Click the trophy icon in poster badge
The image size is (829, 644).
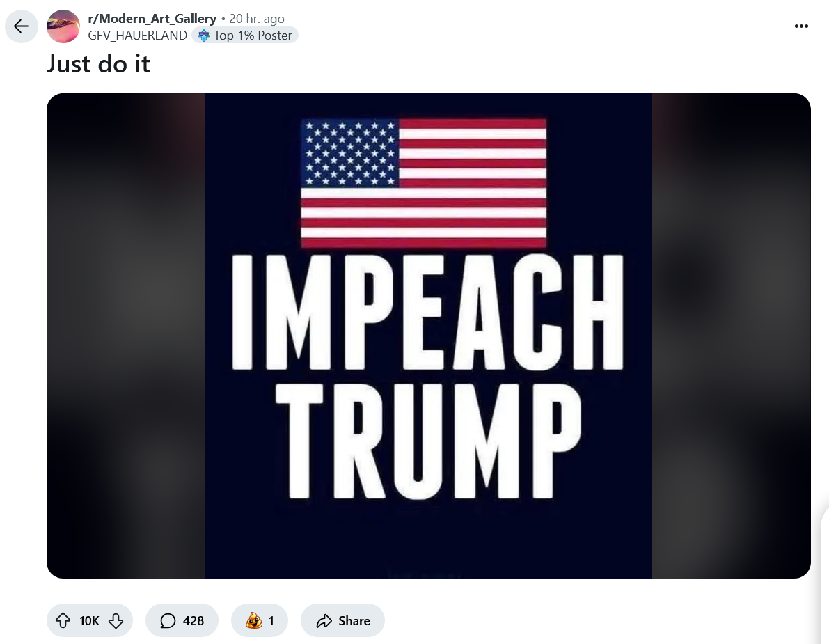point(203,36)
